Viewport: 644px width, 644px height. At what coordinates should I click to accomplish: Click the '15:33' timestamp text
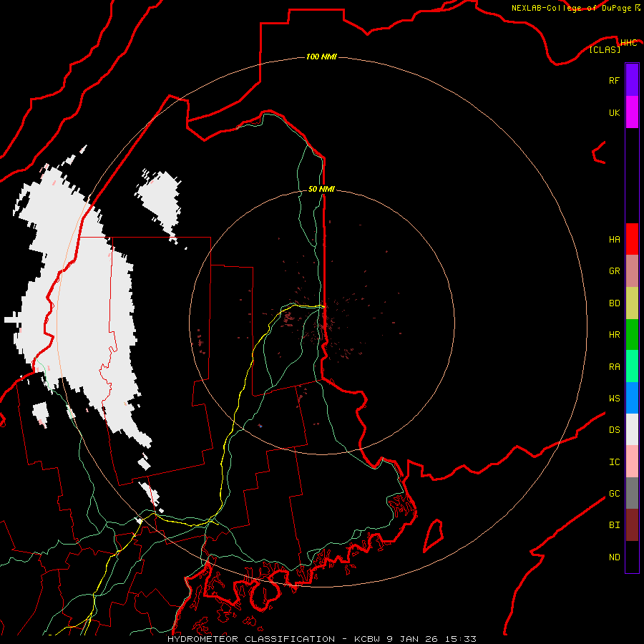[x=460, y=639]
